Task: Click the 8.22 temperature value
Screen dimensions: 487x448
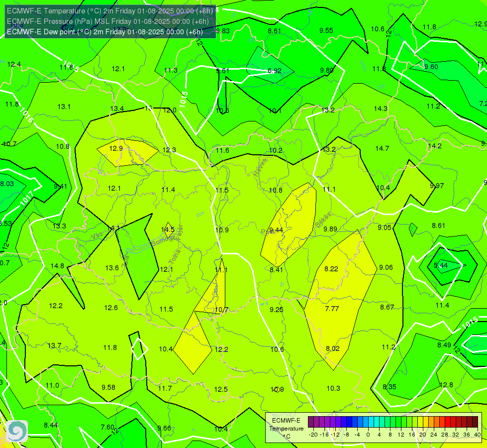Action: (x=331, y=269)
